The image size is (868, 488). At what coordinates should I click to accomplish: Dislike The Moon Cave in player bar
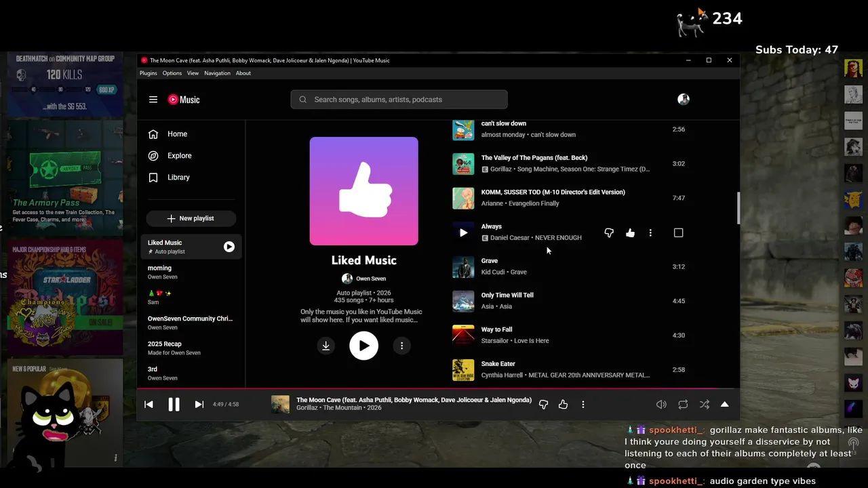coord(543,405)
